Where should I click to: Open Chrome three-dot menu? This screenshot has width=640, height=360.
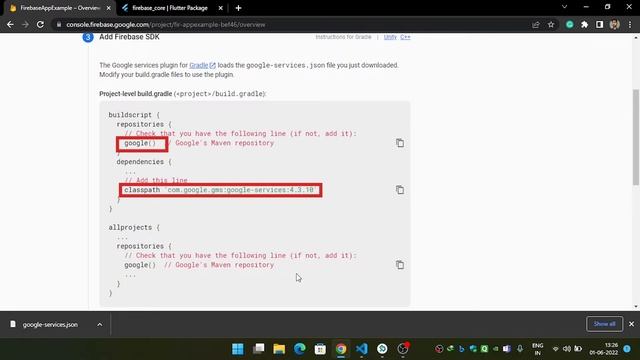coord(630,24)
